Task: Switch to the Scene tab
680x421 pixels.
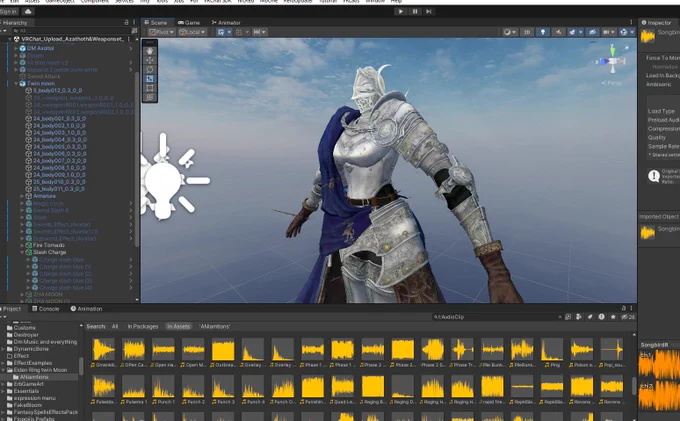Action: click(x=156, y=23)
